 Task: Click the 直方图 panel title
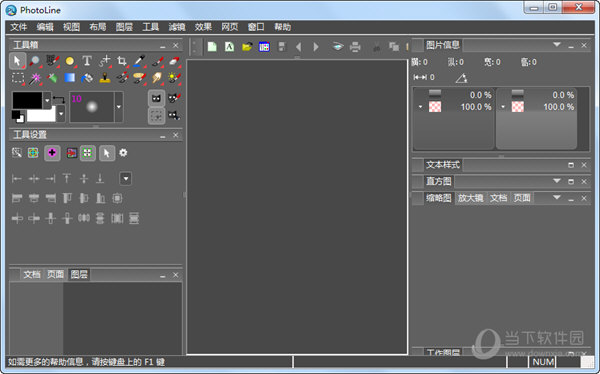tap(439, 181)
